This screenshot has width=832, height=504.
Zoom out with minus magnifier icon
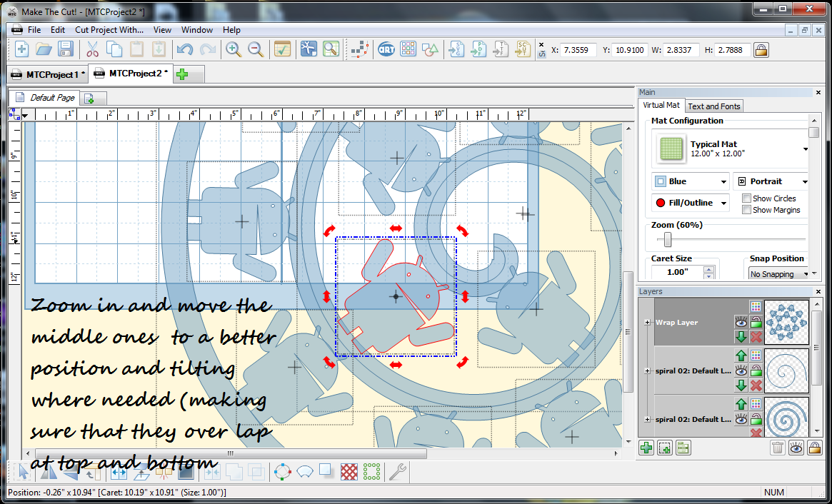[x=256, y=50]
